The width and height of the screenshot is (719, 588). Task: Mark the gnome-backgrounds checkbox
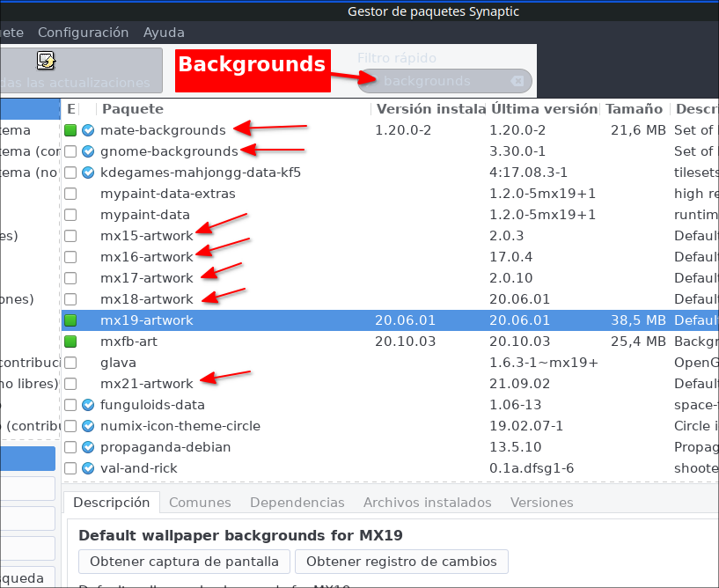[70, 151]
